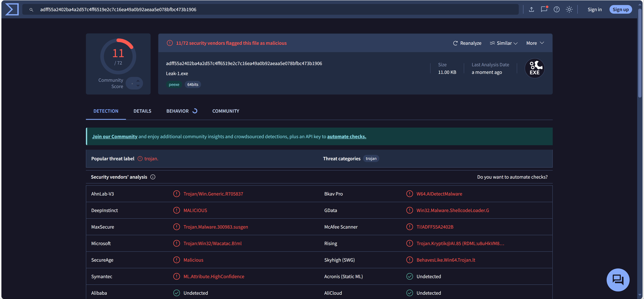Click the checkmark icon in the Alibaba row
This screenshot has width=644, height=299.
click(x=176, y=293)
